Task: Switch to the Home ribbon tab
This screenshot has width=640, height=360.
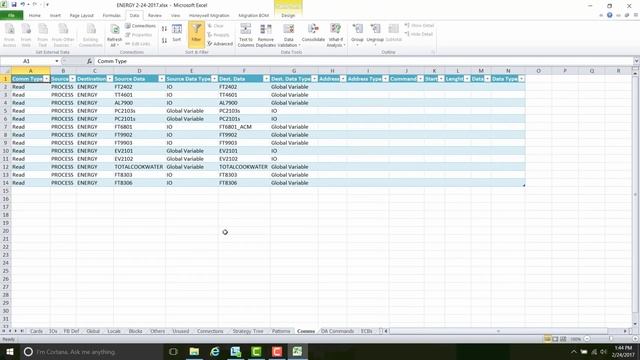Action: pyautogui.click(x=35, y=16)
